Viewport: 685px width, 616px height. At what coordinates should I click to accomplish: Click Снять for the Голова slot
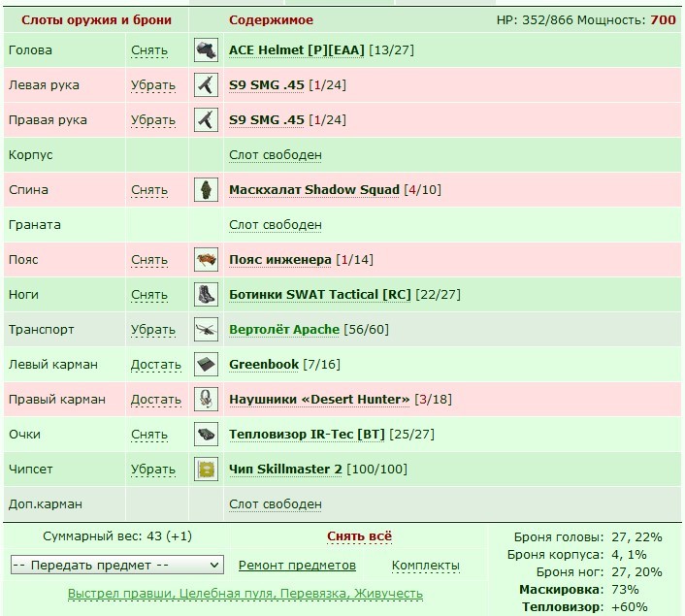(x=149, y=50)
